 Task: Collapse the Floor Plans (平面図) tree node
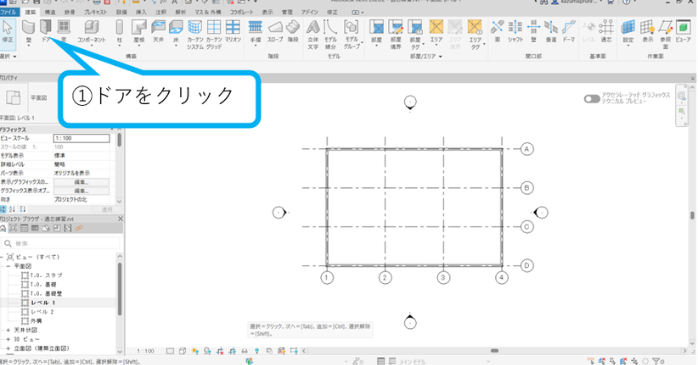8,266
